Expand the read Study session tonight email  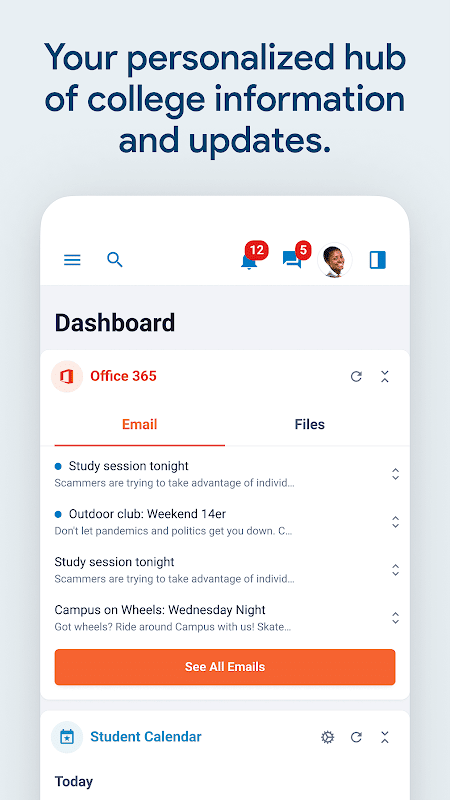(395, 569)
